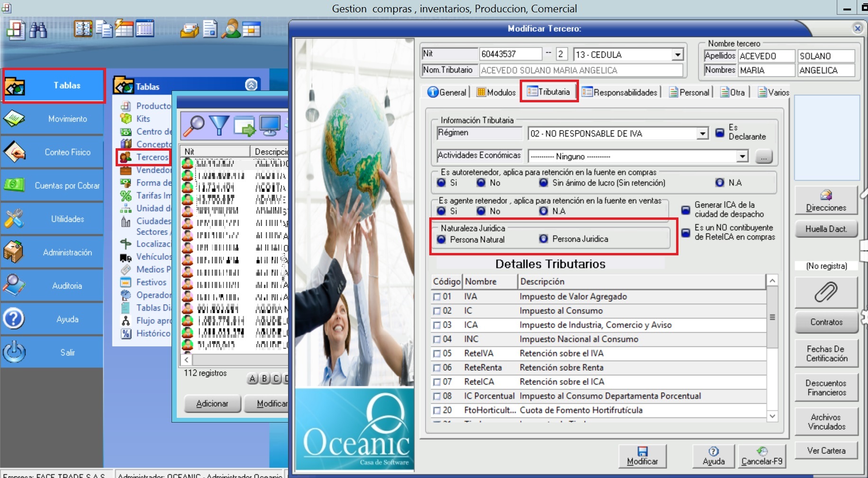Collapse the Tablas panel with chevron icon
The height and width of the screenshot is (478, 868).
(252, 85)
